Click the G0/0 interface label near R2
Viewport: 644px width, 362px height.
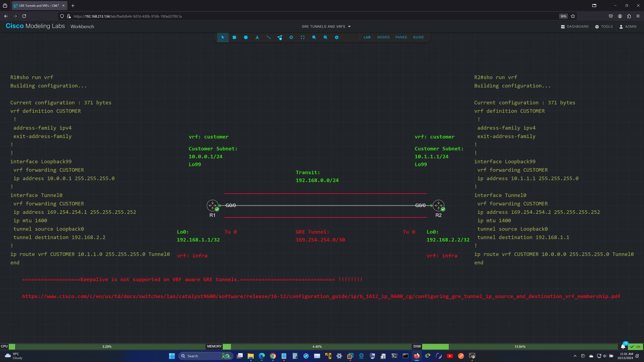420,205
